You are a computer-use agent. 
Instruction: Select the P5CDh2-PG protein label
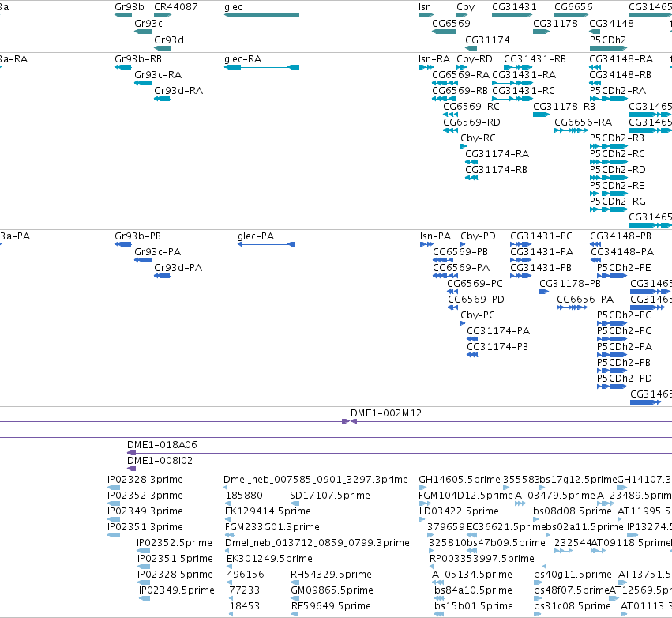[x=625, y=315]
